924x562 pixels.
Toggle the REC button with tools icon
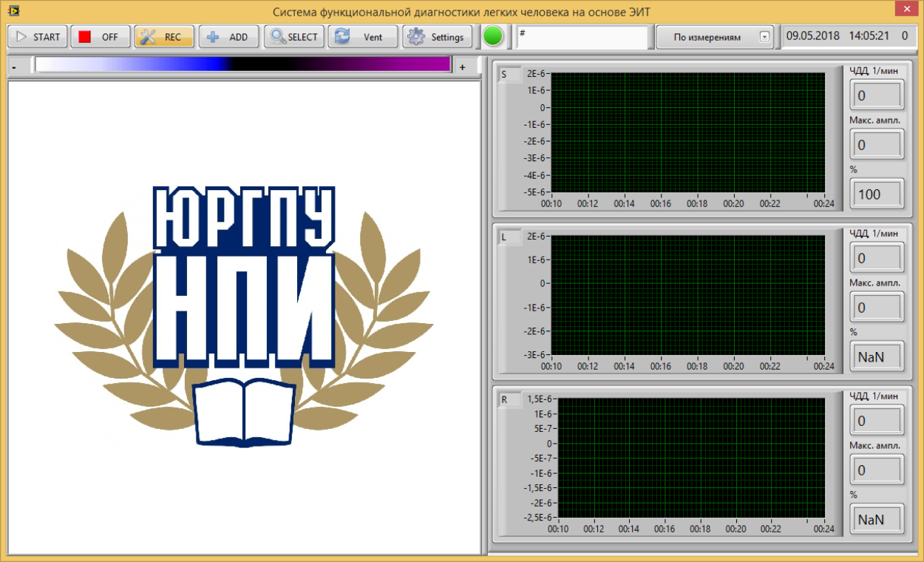pyautogui.click(x=164, y=37)
